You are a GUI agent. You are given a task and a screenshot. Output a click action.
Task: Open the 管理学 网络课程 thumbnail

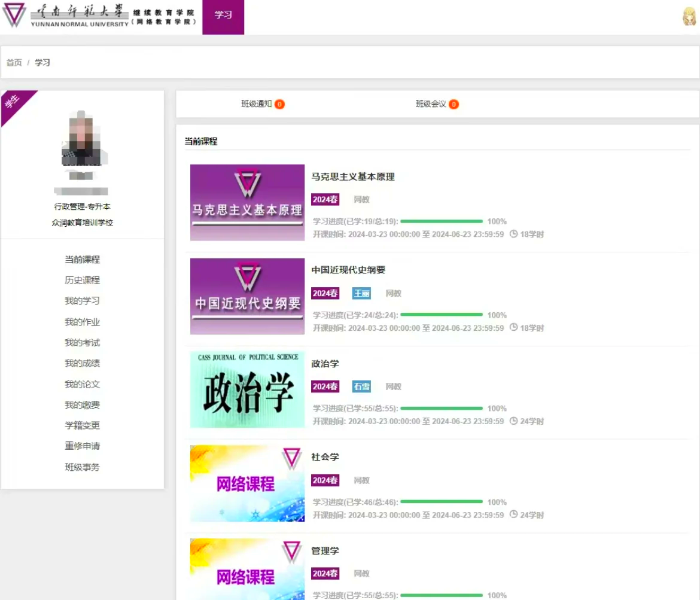247,569
